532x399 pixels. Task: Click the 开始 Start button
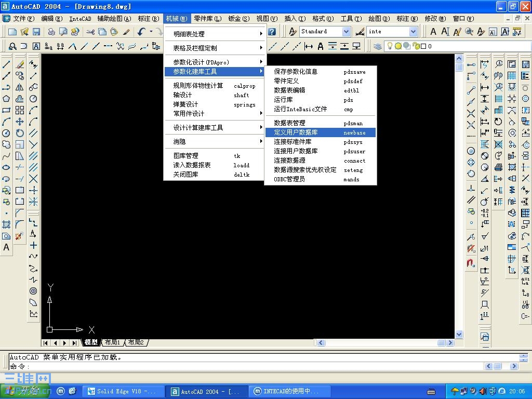coord(26,391)
